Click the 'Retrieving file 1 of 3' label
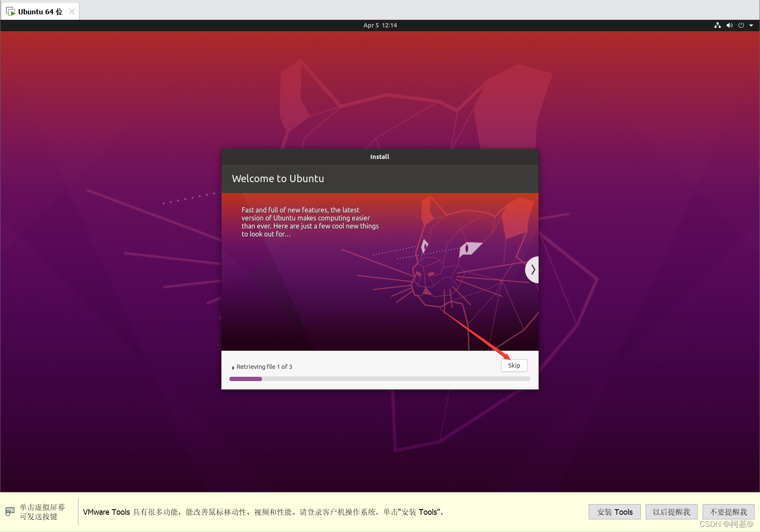This screenshot has height=532, width=760. pos(264,366)
